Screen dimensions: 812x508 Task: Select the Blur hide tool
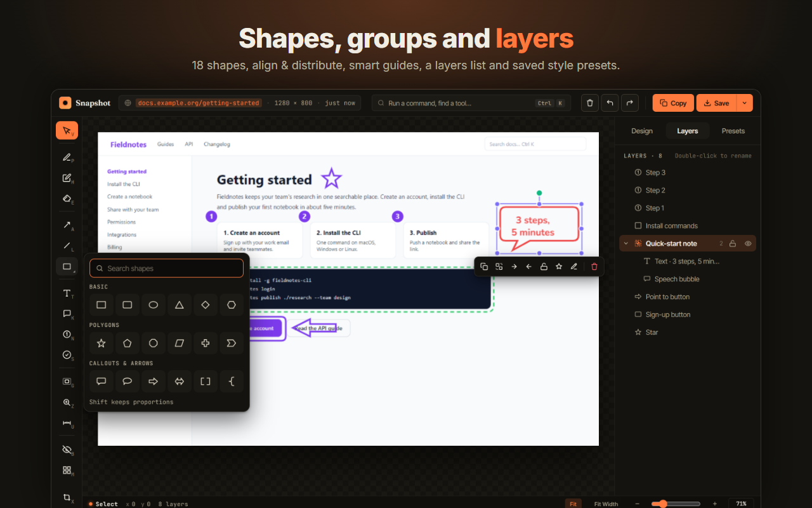point(67,450)
